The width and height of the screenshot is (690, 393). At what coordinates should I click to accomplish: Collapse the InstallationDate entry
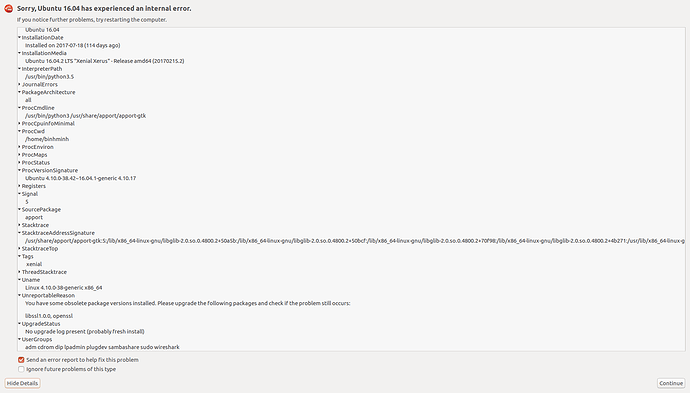point(19,37)
